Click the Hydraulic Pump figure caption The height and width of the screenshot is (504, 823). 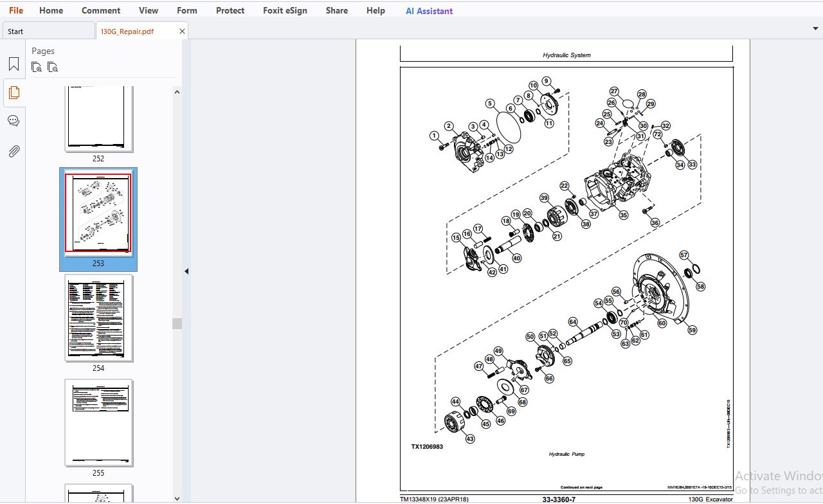click(566, 455)
